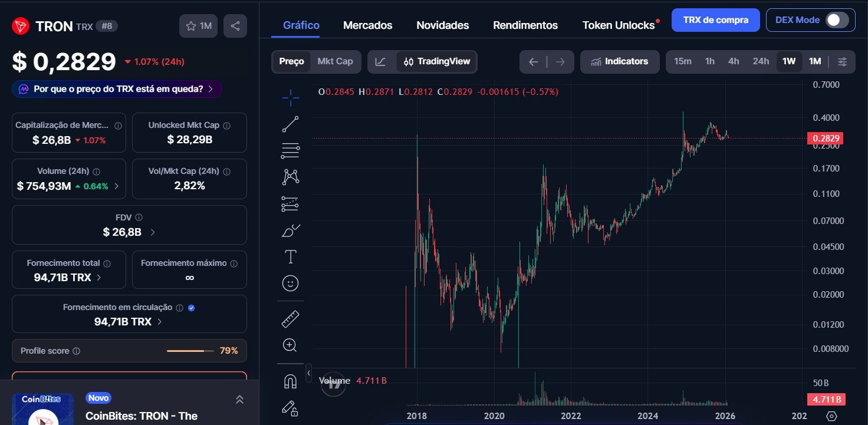Click the 4.711 B volume label on axis

pos(826,400)
